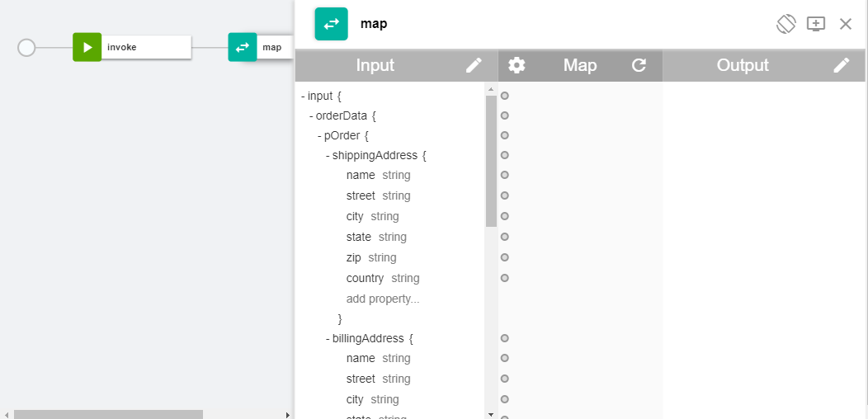Click the connector dot for shippingAddress zip
The width and height of the screenshot is (868, 419).
point(505,257)
